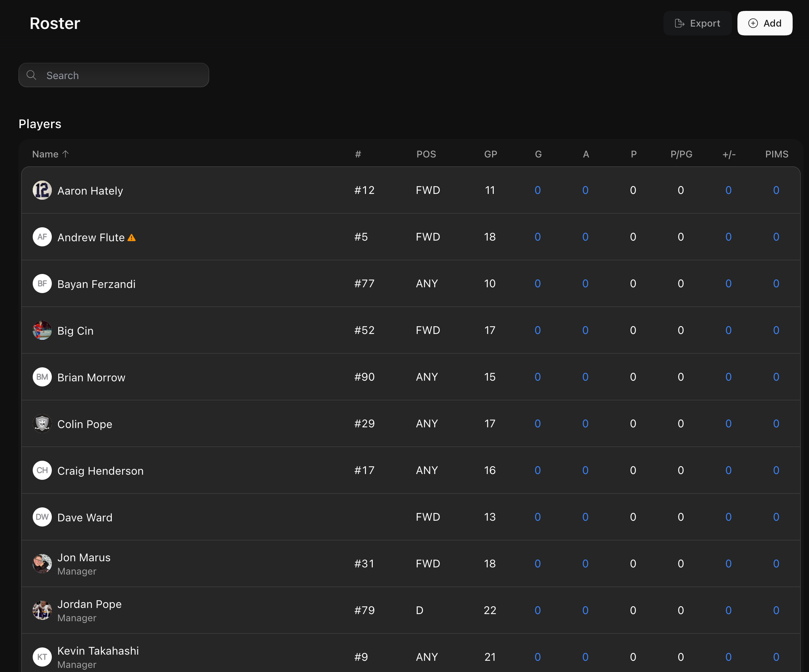Click the plus-circle Add icon
Screen dimensions: 809x672
[x=753, y=24]
